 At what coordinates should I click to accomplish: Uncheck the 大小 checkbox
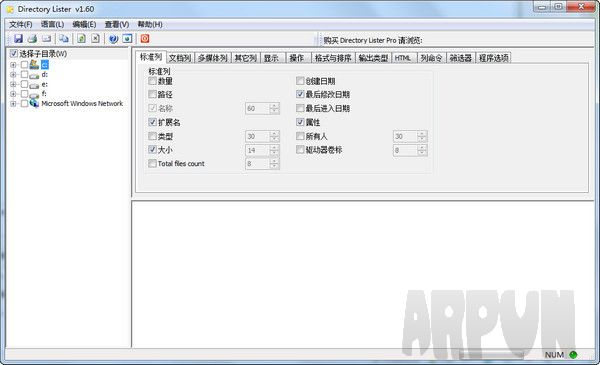(x=152, y=150)
